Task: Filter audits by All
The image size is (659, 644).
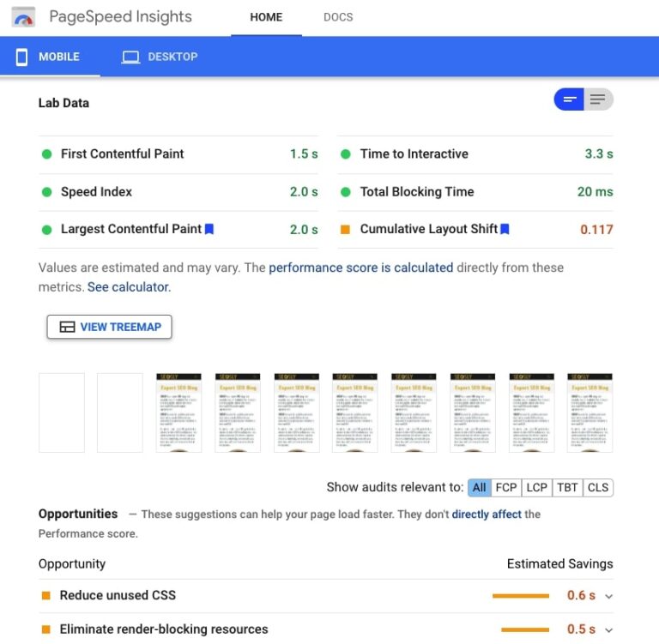Action: (x=479, y=487)
